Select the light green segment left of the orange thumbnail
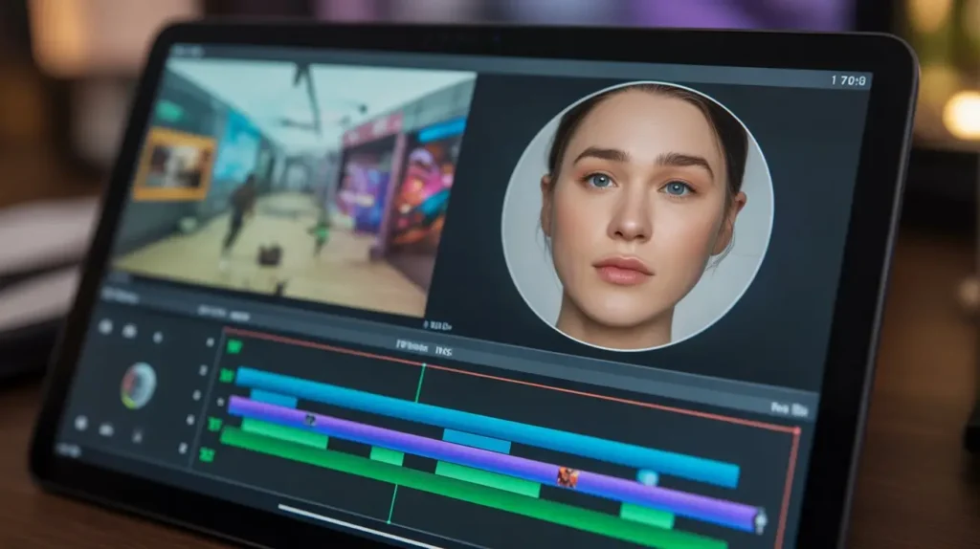980x549 pixels. tap(487, 479)
